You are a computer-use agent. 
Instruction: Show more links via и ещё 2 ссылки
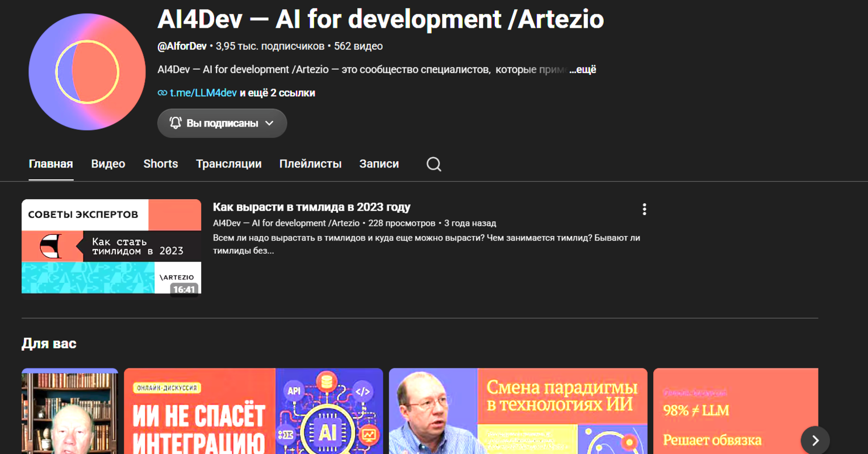[277, 93]
